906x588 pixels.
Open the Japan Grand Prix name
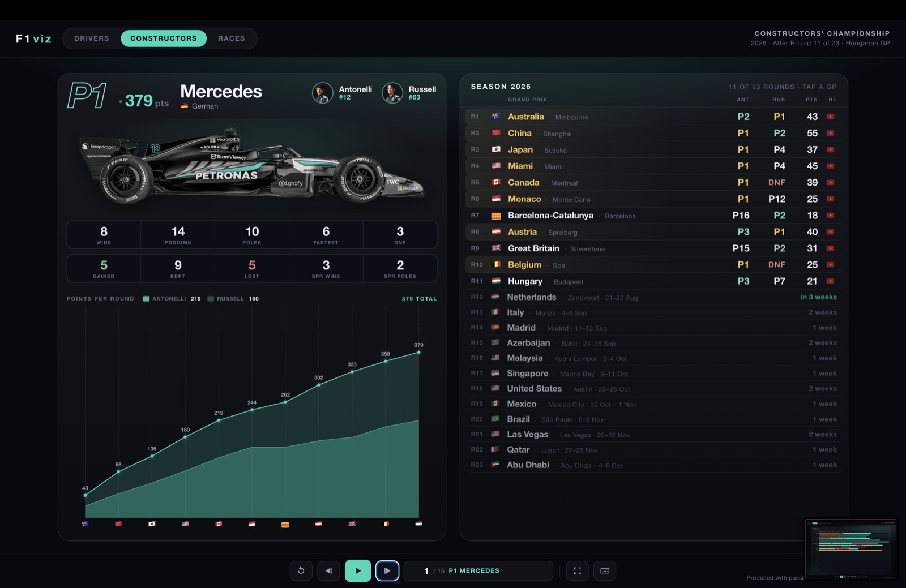point(520,149)
